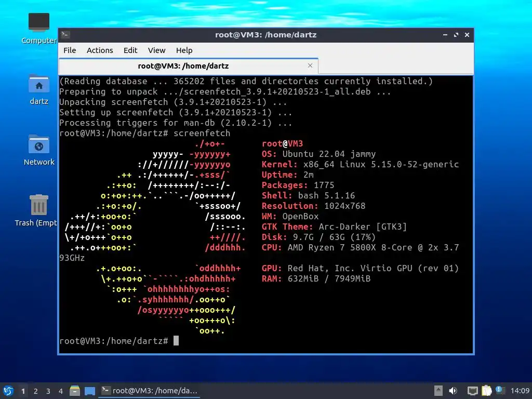Click the 'Shell: bash 5.1.16' line

[308, 195]
